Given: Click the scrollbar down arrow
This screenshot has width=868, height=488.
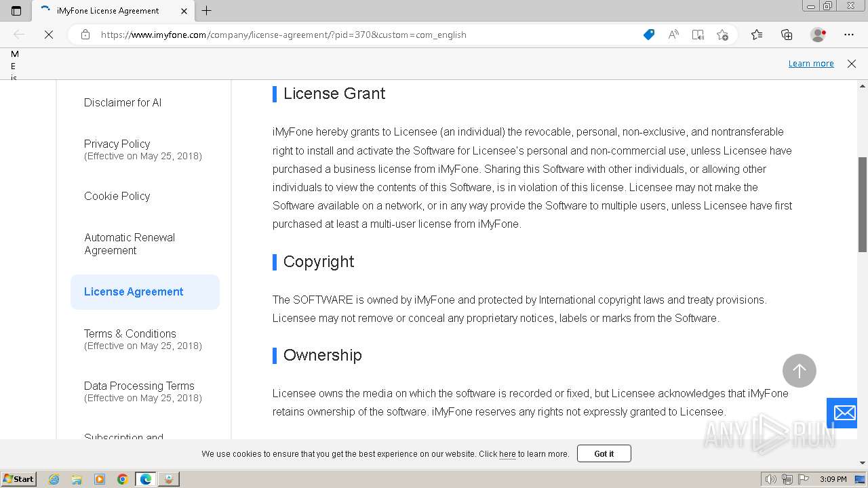Looking at the screenshot, I should (x=863, y=463).
